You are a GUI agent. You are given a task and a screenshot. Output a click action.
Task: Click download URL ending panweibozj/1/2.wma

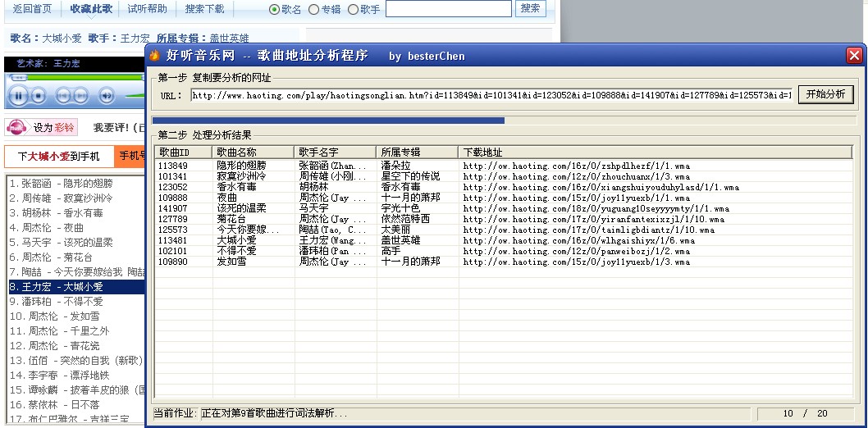(576, 251)
